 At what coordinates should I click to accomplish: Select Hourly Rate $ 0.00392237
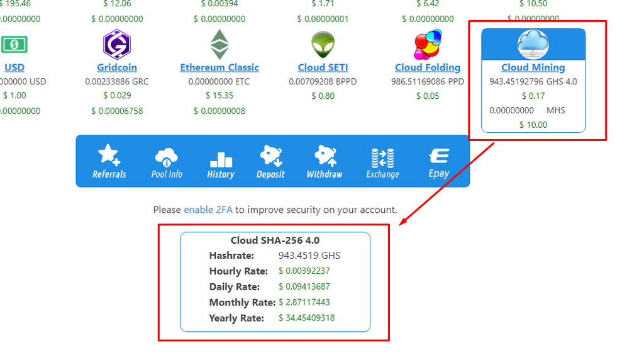[304, 271]
